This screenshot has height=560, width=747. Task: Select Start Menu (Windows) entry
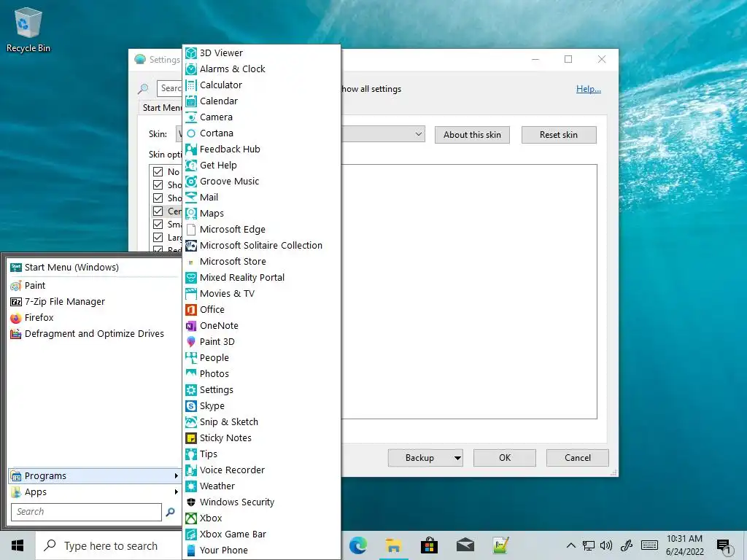click(x=94, y=268)
